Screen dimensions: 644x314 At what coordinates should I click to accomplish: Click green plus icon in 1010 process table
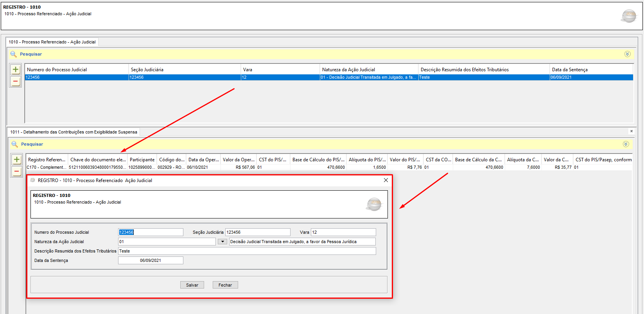[16, 70]
